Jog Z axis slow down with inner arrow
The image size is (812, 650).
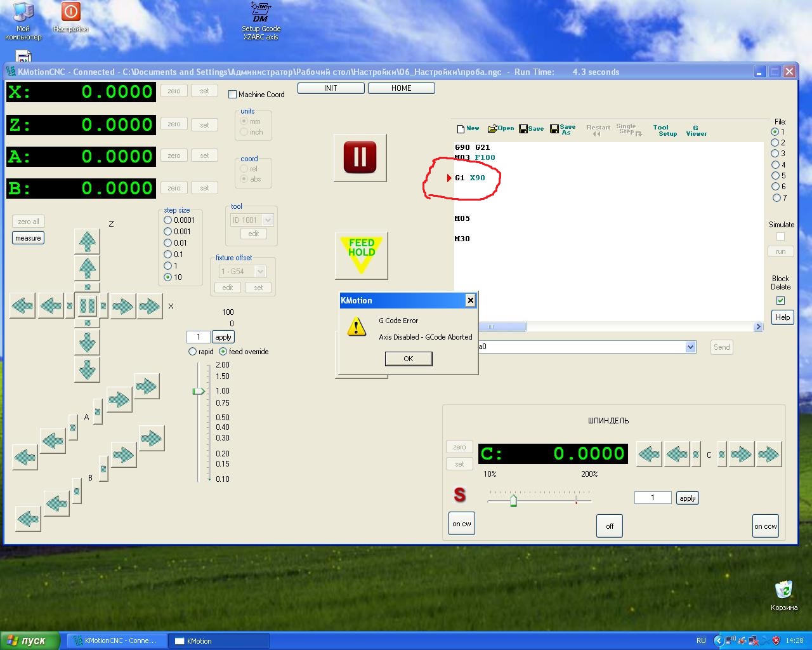87,342
